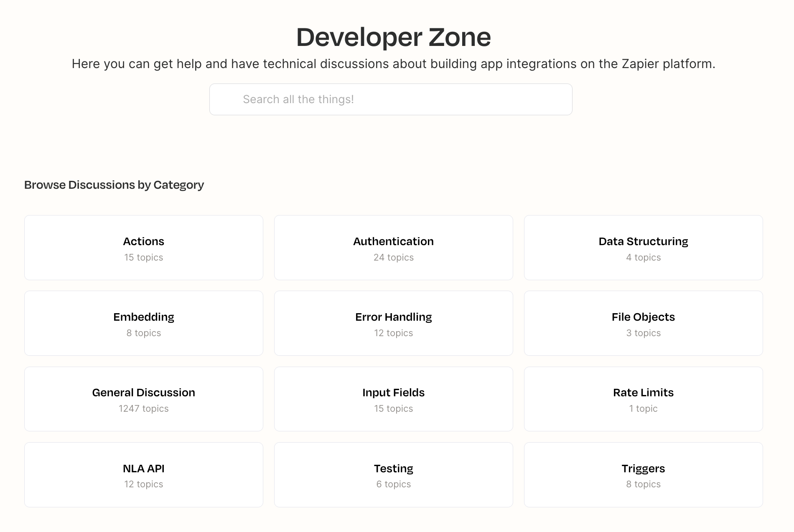
Task: Open the Input Fields category card
Action: 394,399
